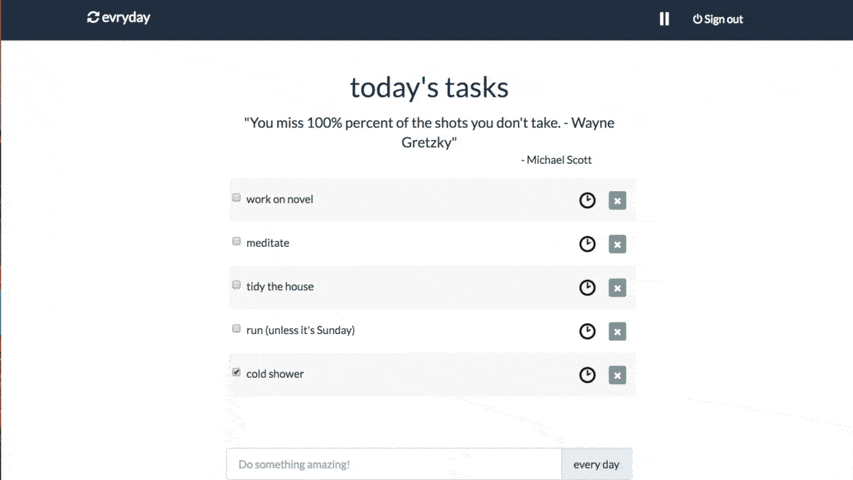
Task: Sign out of the app
Action: click(718, 19)
